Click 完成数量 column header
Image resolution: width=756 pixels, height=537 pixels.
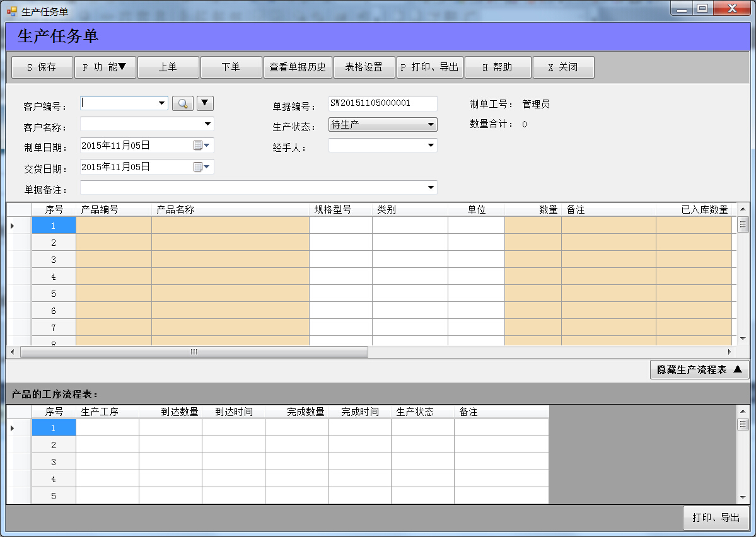297,412
